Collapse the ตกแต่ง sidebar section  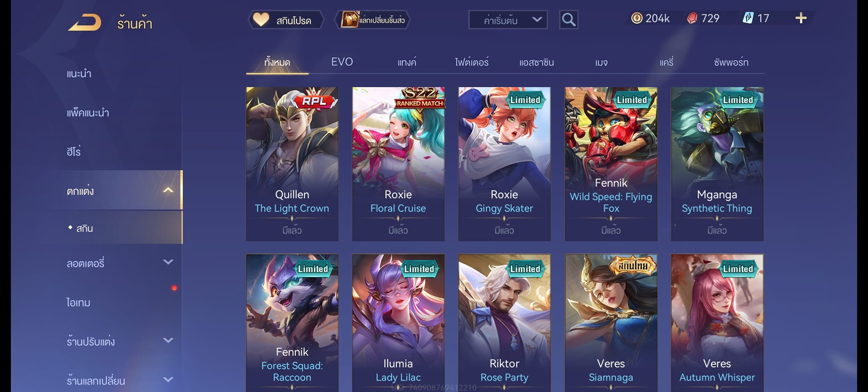168,190
